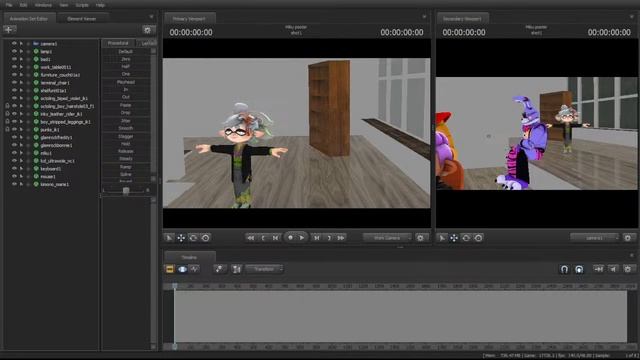Apply the Default preset
This screenshot has height=360, width=640.
(126, 51)
